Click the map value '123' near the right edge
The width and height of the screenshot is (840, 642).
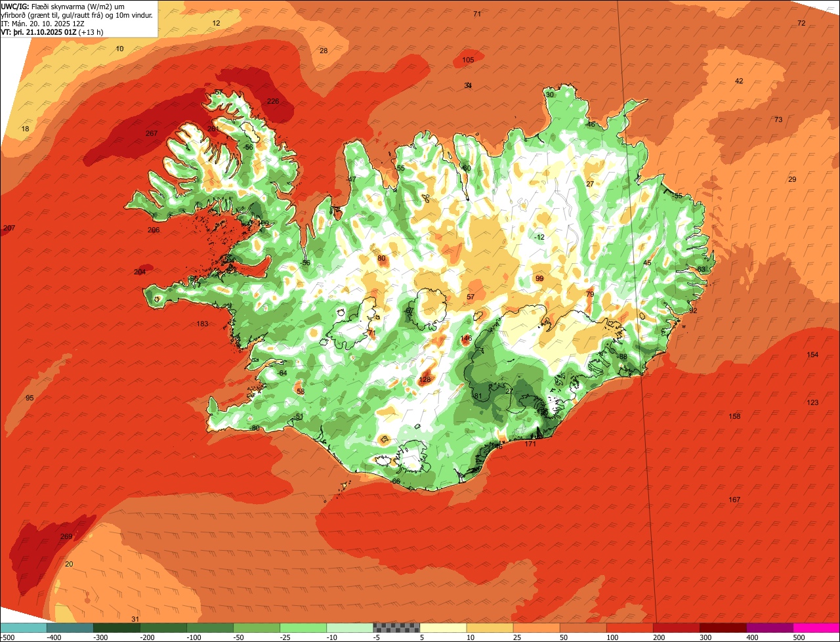coord(813,402)
